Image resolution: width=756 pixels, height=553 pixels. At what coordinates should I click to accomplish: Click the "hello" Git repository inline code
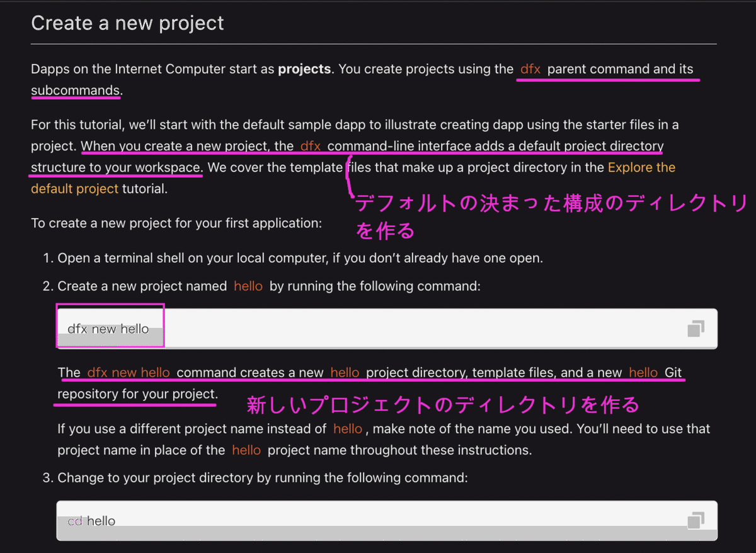point(643,372)
